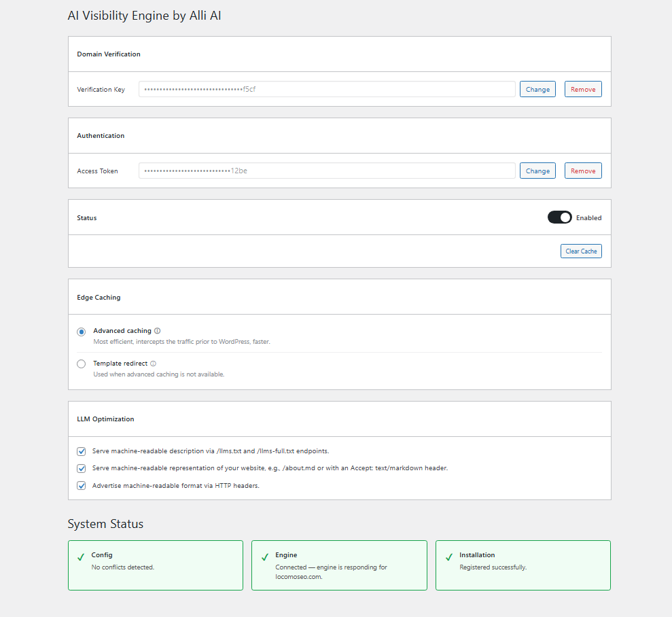Select the Template redirect radio button
This screenshot has height=617, width=672.
81,364
